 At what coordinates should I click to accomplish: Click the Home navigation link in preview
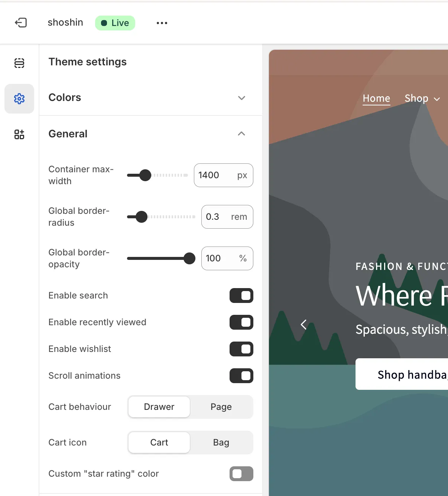pyautogui.click(x=376, y=98)
